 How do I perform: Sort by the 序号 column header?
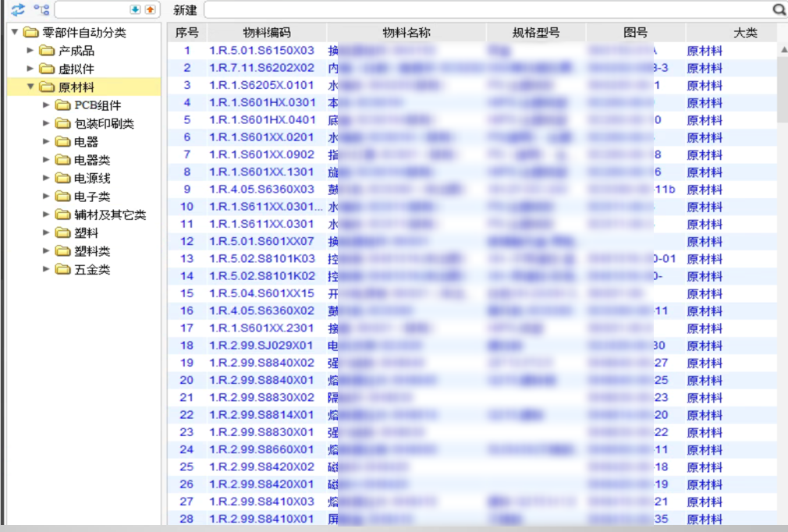(187, 33)
